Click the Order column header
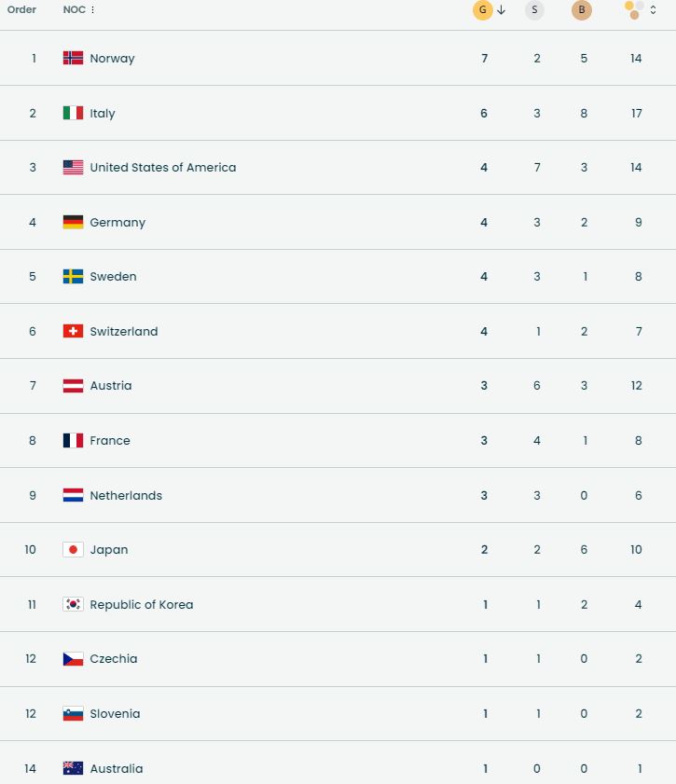 click(x=21, y=10)
